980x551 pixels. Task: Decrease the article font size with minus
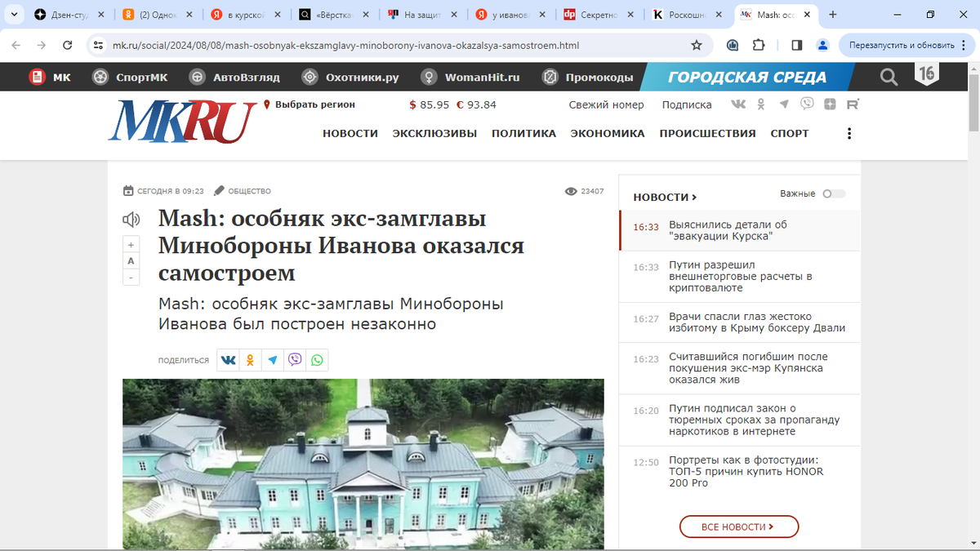(x=131, y=278)
